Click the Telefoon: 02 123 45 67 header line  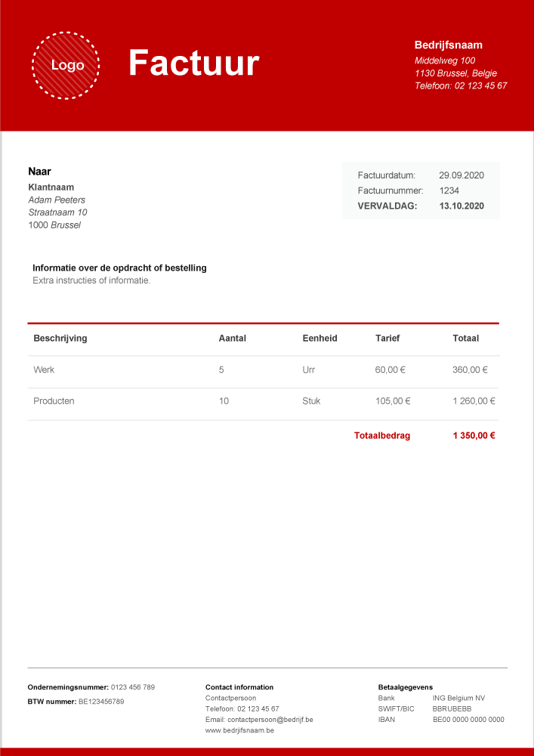(x=460, y=86)
